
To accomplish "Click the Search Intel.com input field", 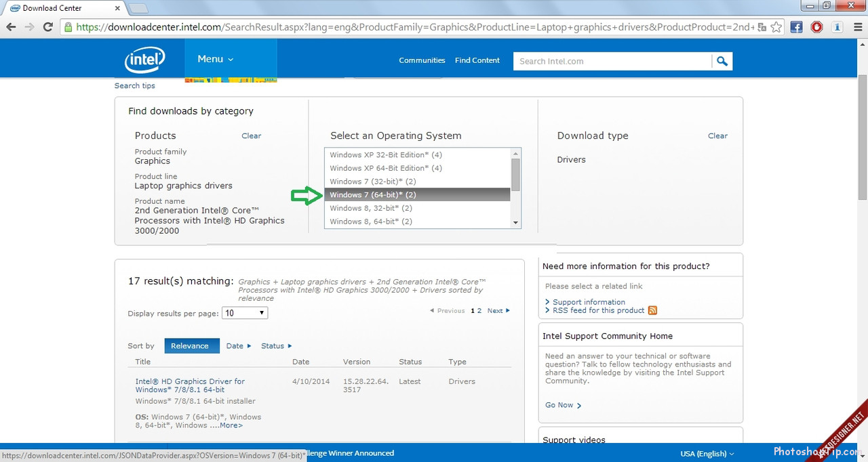I will pyautogui.click(x=612, y=61).
